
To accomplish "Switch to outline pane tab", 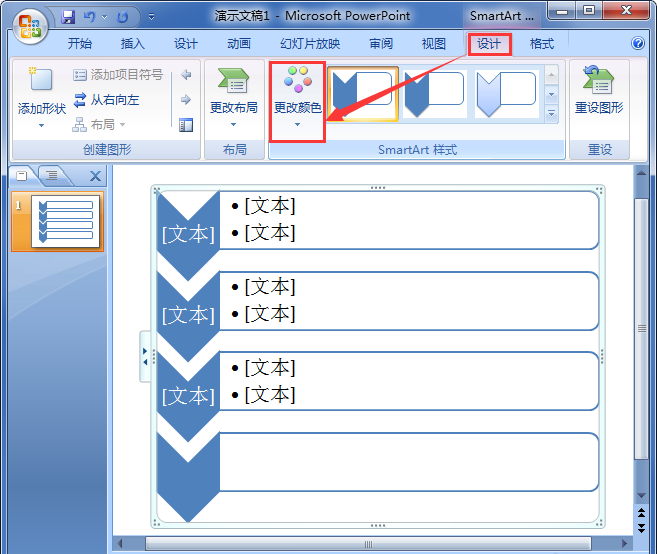I will (x=52, y=175).
